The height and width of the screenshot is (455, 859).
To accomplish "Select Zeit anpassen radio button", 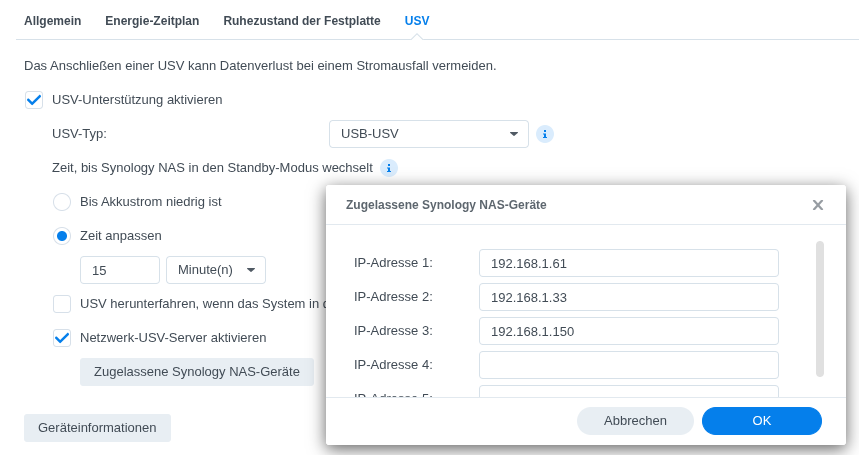I will pyautogui.click(x=62, y=236).
